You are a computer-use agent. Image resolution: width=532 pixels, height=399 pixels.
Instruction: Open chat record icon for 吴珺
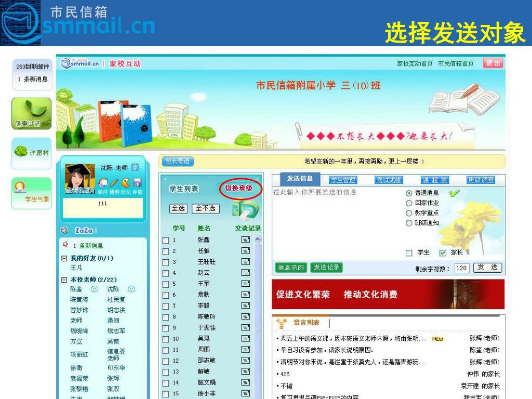click(245, 338)
